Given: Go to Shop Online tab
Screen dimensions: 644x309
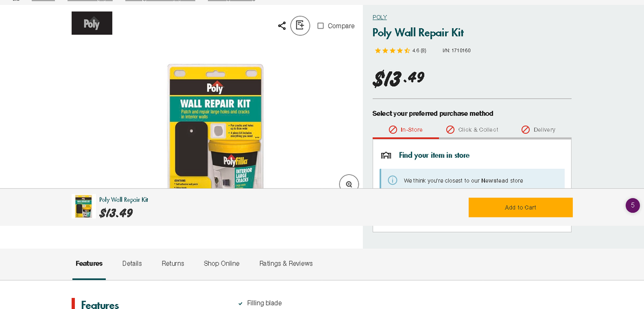Looking at the screenshot, I should pos(221,264).
